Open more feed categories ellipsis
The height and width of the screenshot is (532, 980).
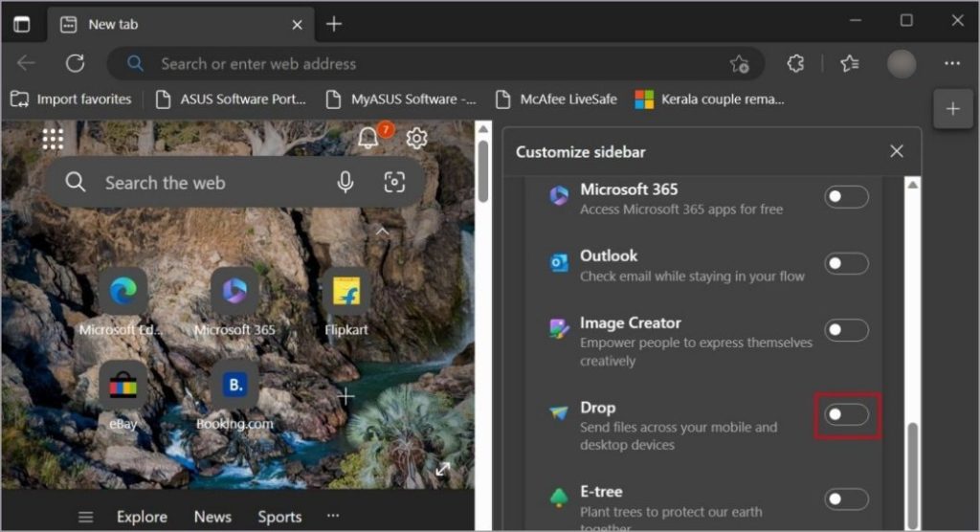pyautogui.click(x=333, y=516)
